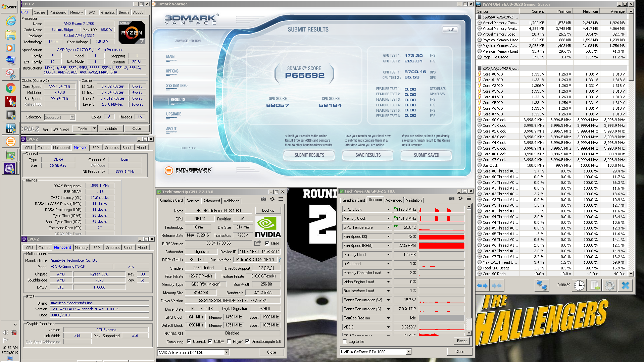Switch to Bench tab in top CPU-Z window

pyautogui.click(x=123, y=12)
